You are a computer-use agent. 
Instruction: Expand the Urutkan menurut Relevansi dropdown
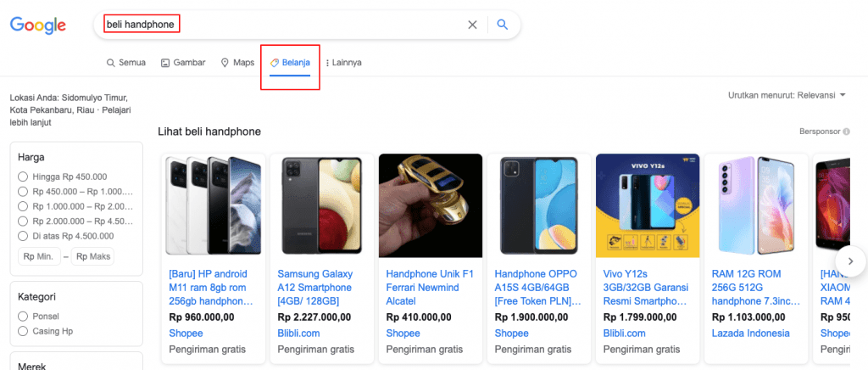point(787,95)
